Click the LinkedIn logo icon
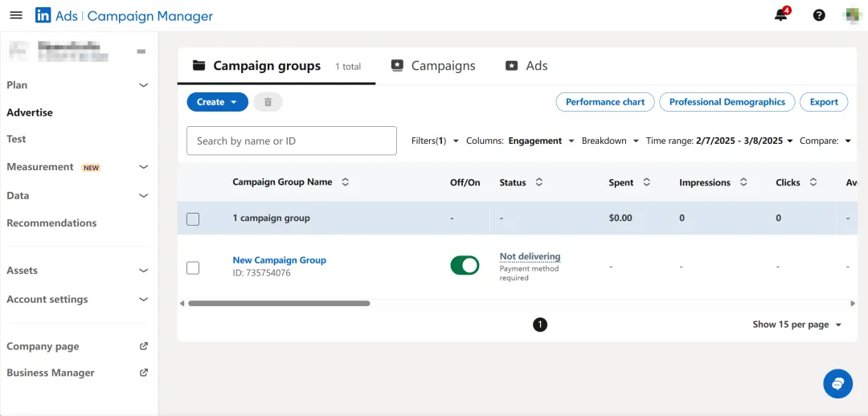The image size is (868, 416). 43,15
